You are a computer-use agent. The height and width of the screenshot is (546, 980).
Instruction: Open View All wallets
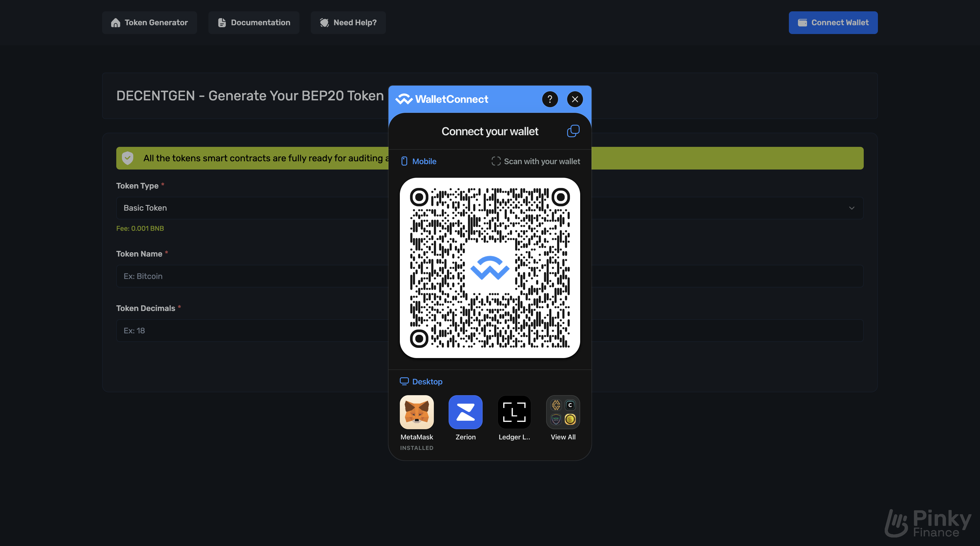563,412
